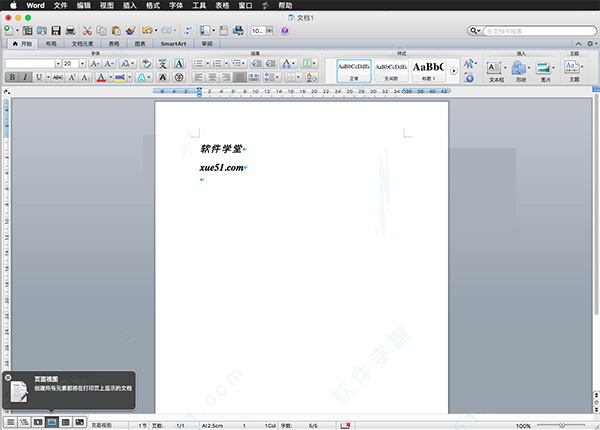Click the Clear Formatting eraser icon
Viewport: 600px width, 430px height.
146,64
